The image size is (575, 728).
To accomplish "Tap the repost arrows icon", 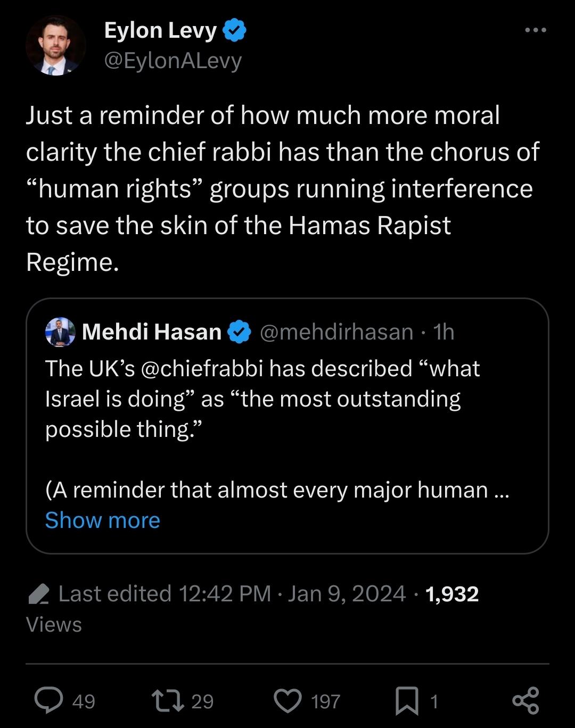I will (x=168, y=700).
